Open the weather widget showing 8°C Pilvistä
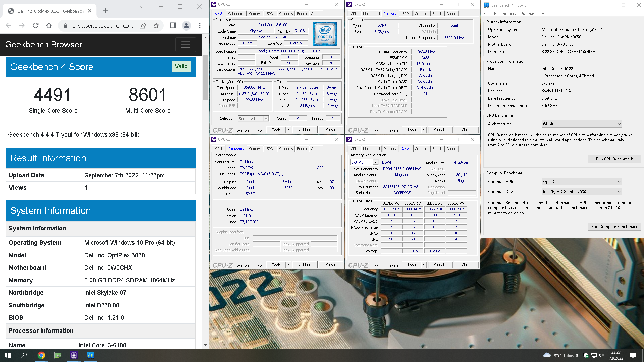The height and width of the screenshot is (362, 644). [x=560, y=355]
